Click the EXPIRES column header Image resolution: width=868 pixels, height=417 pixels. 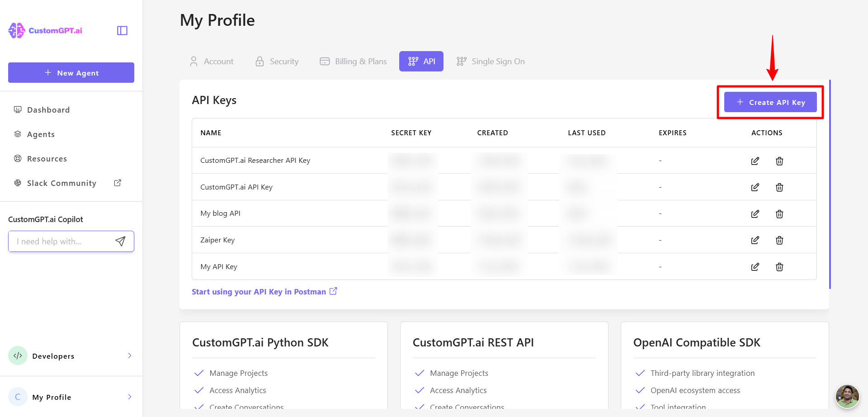pos(673,133)
